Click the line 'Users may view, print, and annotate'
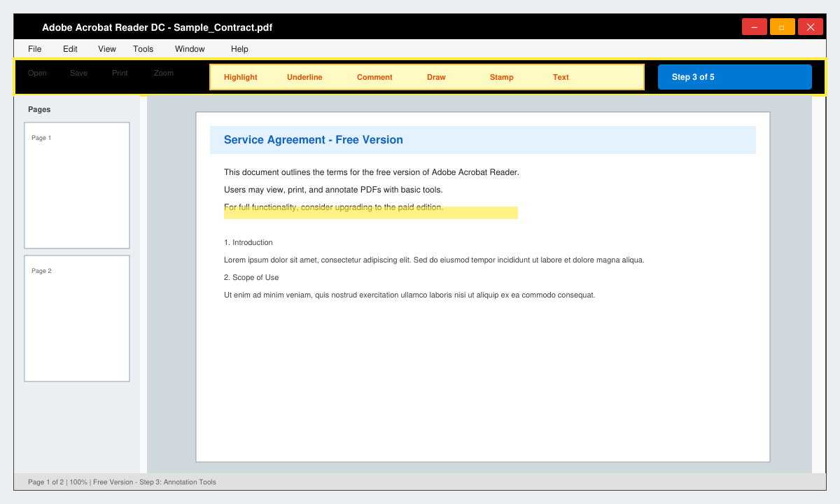Viewport: 840px width, 504px height. [x=333, y=190]
